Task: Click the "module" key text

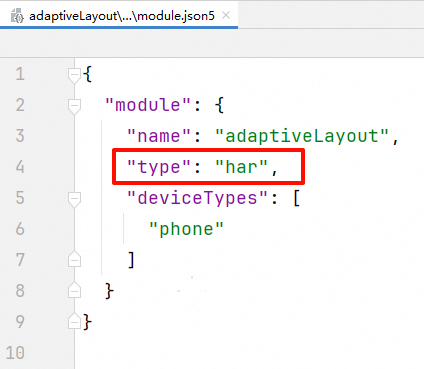Action: (148, 105)
